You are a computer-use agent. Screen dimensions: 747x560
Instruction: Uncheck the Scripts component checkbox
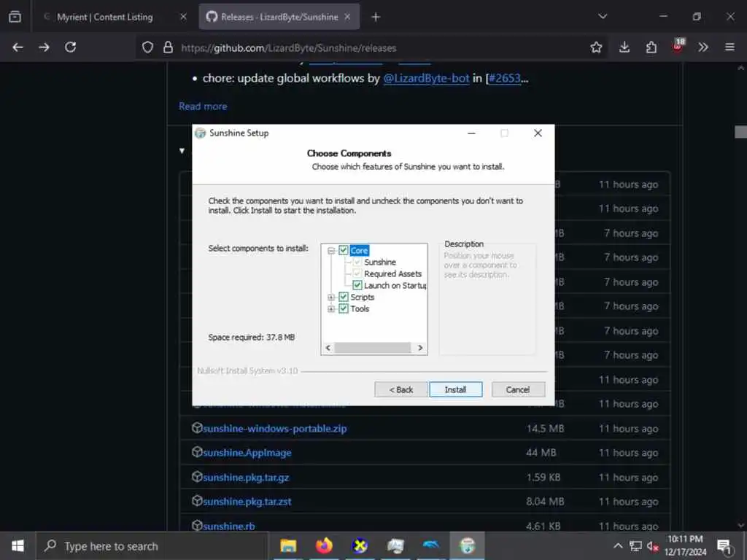coord(344,297)
